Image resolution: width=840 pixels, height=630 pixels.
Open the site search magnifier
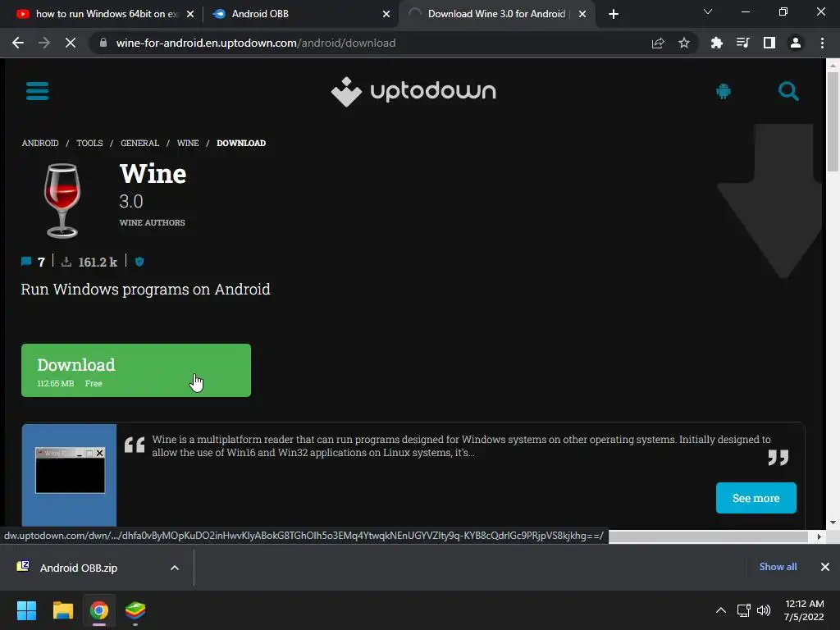click(x=788, y=92)
